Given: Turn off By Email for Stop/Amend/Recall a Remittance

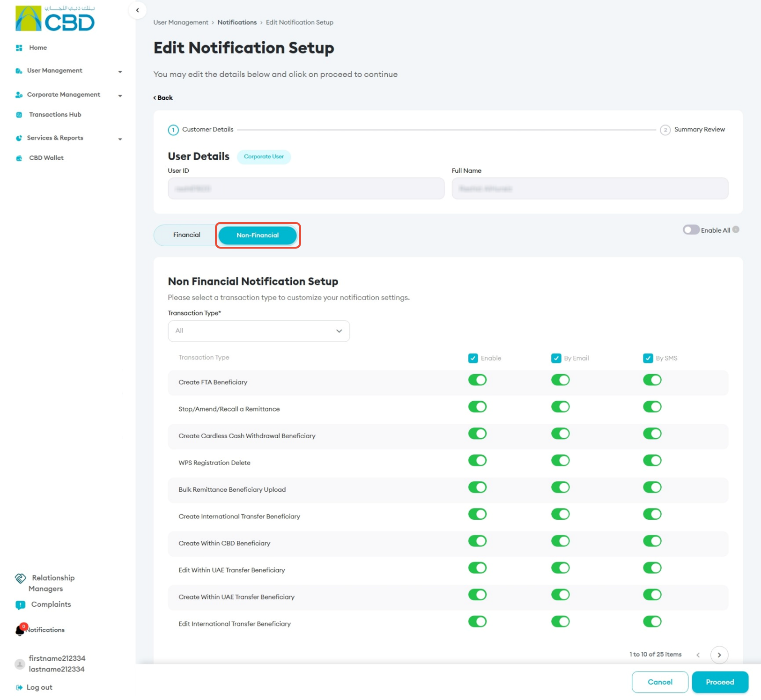Looking at the screenshot, I should [x=560, y=407].
